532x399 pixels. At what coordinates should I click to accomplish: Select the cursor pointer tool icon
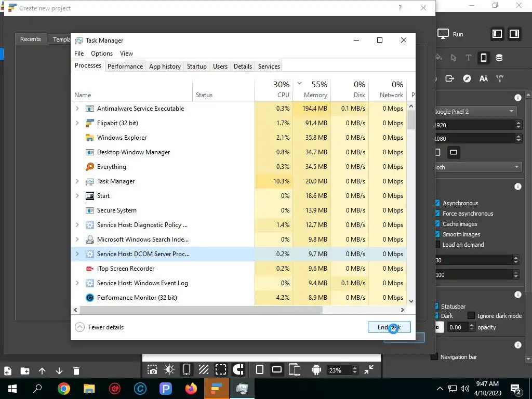click(x=454, y=58)
